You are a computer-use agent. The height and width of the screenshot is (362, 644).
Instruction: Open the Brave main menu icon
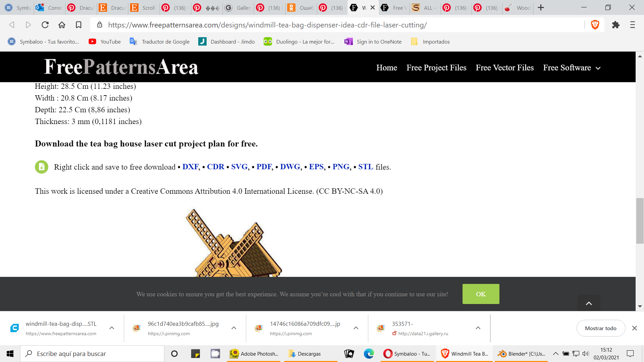pyautogui.click(x=632, y=25)
